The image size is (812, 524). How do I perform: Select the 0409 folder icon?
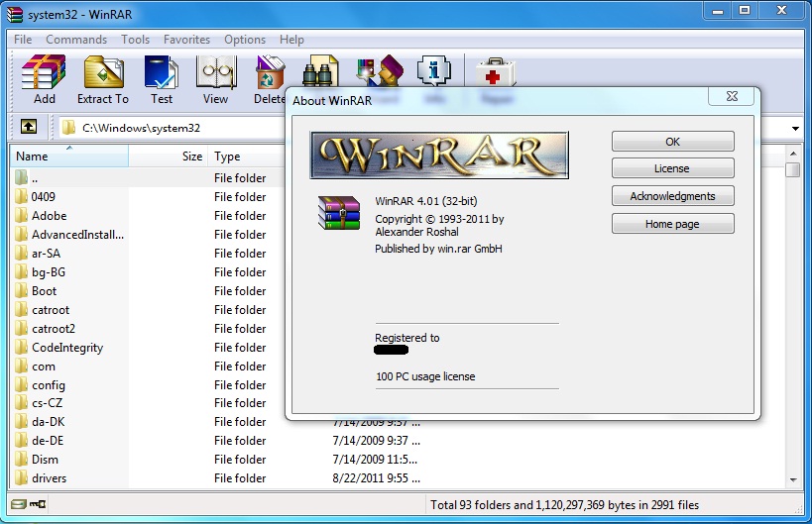coord(21,196)
